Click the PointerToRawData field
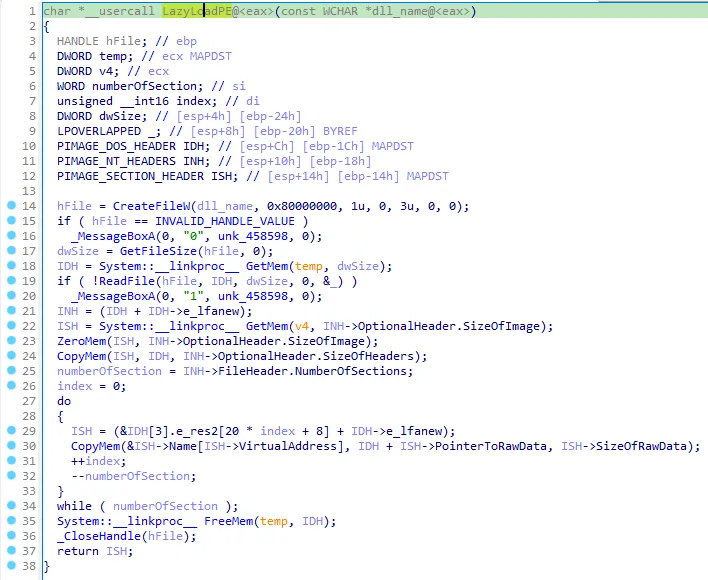Screen dimensions: 708x580 tap(490, 446)
